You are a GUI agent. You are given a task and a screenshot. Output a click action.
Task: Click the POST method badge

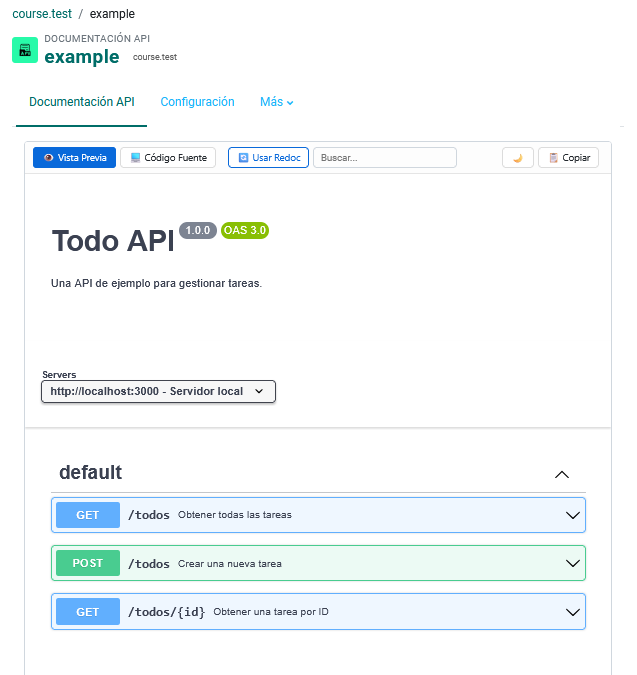[x=88, y=563]
